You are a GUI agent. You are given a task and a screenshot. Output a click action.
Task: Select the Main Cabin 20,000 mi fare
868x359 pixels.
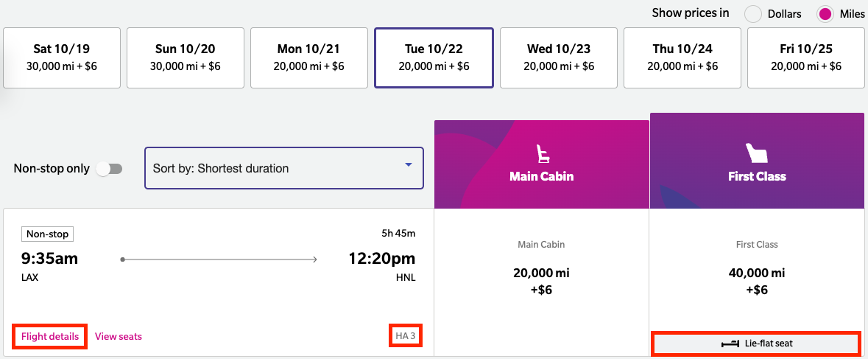pos(542,281)
